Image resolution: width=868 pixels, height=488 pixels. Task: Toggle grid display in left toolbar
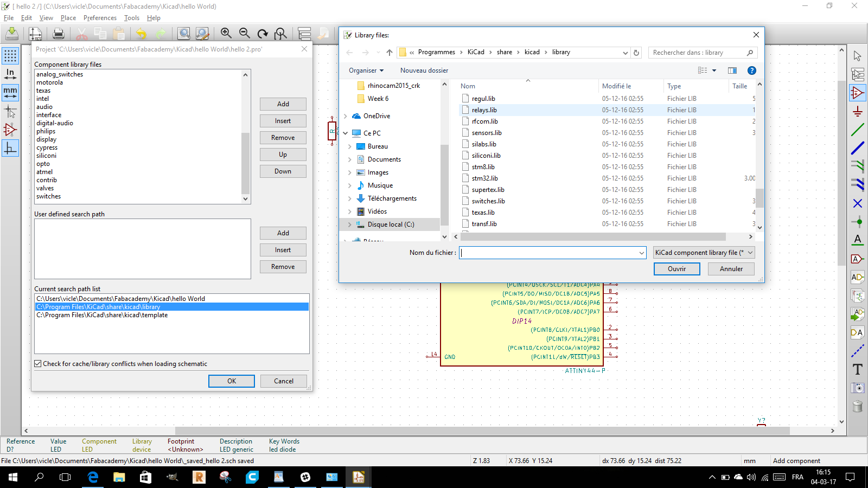click(10, 56)
